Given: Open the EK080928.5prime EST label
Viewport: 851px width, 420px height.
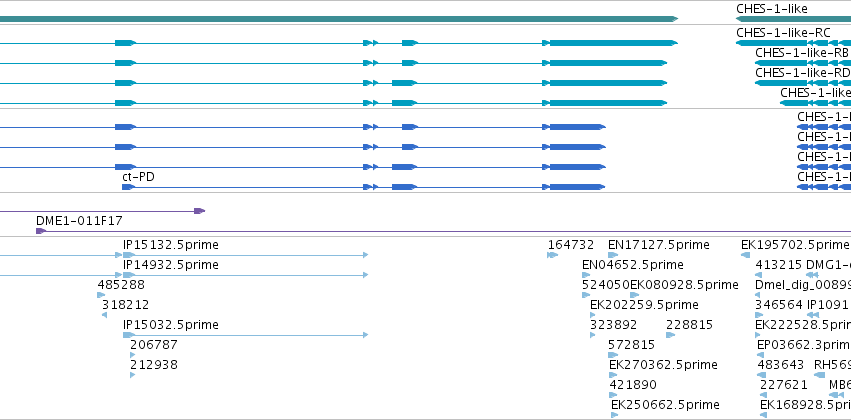Looking at the screenshot, I should [684, 284].
